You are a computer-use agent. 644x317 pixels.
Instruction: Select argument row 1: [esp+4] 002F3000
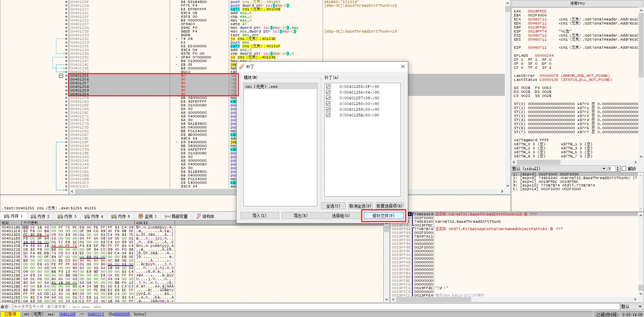(575, 174)
